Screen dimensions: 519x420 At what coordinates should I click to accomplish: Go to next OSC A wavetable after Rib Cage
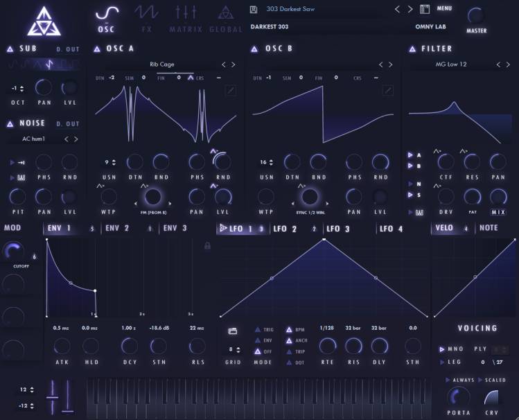(233, 64)
